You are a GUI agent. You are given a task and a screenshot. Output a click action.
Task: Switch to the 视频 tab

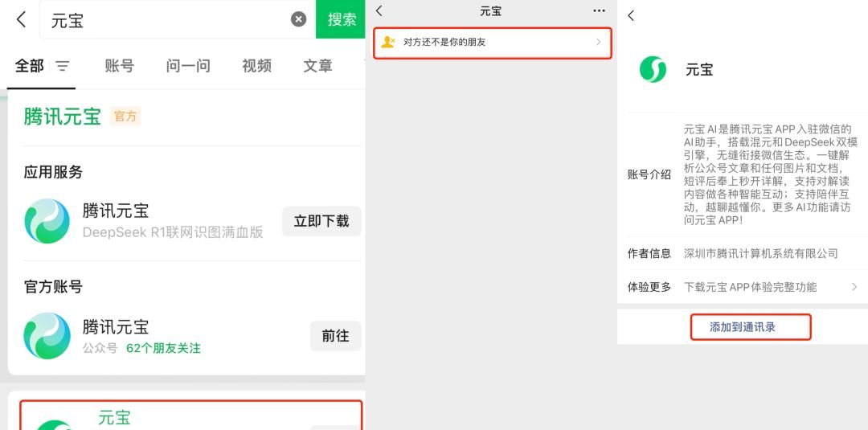tap(257, 66)
